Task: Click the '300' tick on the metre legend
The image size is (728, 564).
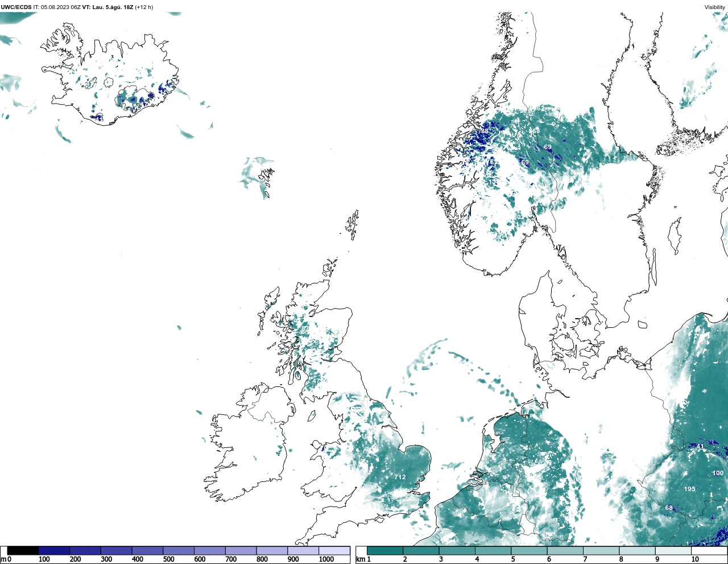Action: (x=106, y=559)
